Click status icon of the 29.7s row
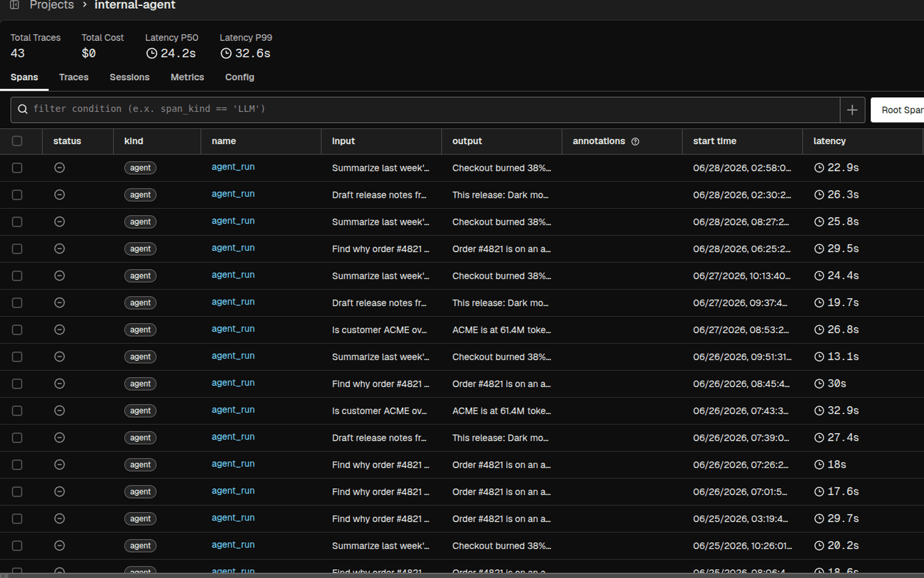Viewport: 924px width, 578px height. [59, 518]
